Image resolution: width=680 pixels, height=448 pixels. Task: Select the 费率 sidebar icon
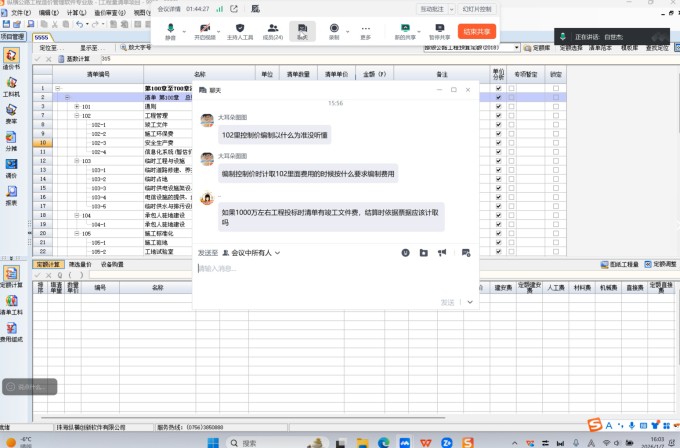pos(11,113)
